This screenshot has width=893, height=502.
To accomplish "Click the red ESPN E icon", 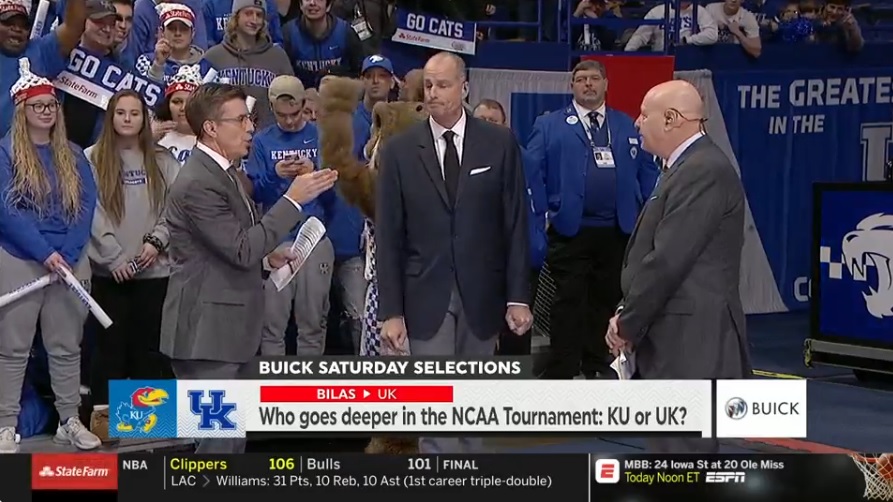I will click(607, 471).
